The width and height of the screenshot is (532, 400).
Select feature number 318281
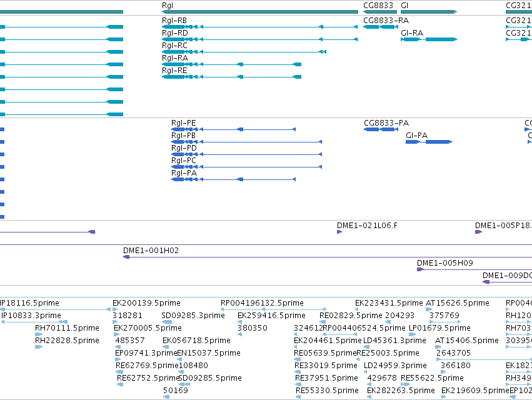(128, 316)
